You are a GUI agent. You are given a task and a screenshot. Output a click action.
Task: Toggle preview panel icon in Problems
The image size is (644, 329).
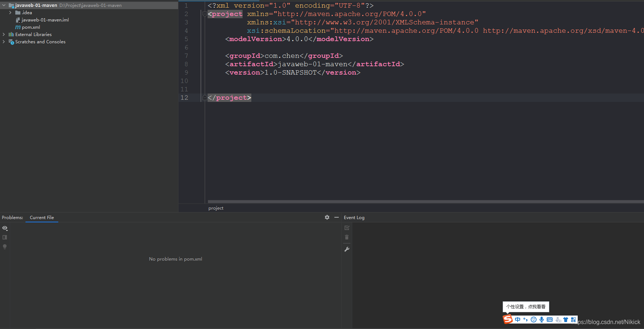5,237
